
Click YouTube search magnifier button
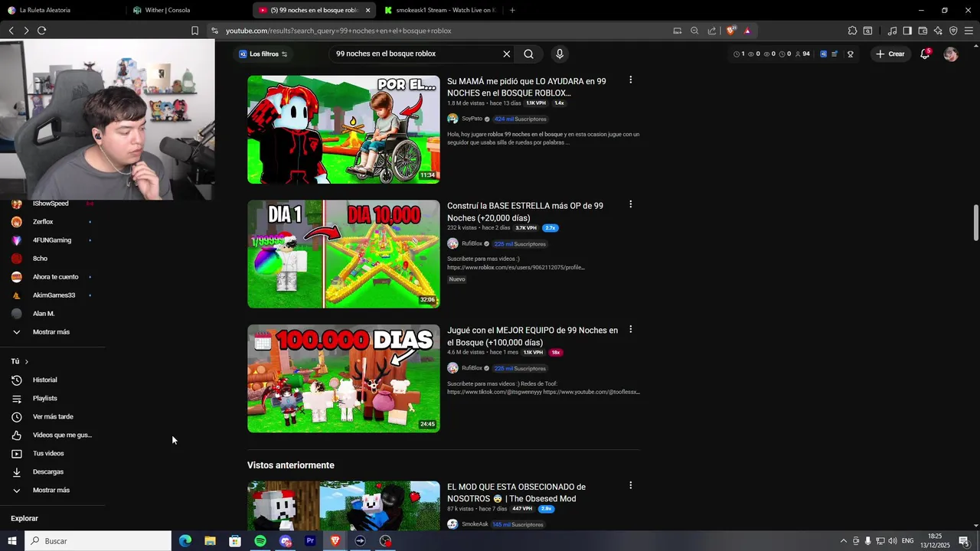tap(528, 54)
